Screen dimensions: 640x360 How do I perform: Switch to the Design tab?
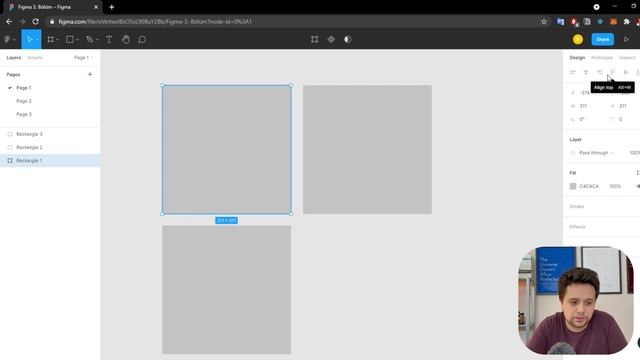point(577,58)
